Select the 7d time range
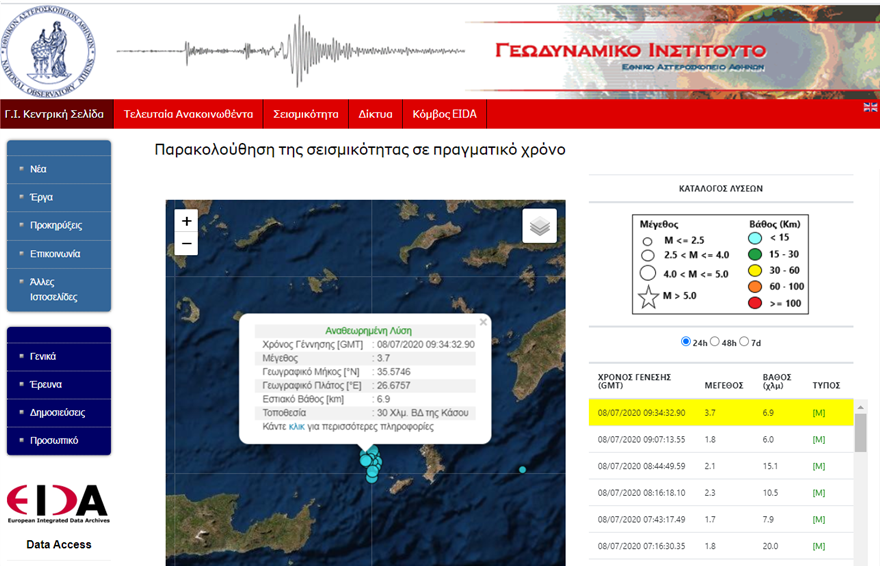880x566 pixels. 744,341
